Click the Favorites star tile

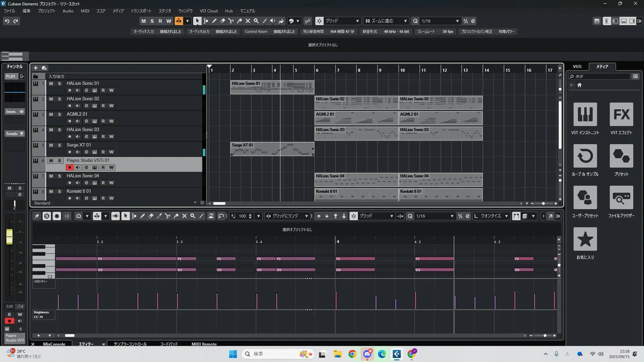click(x=585, y=239)
